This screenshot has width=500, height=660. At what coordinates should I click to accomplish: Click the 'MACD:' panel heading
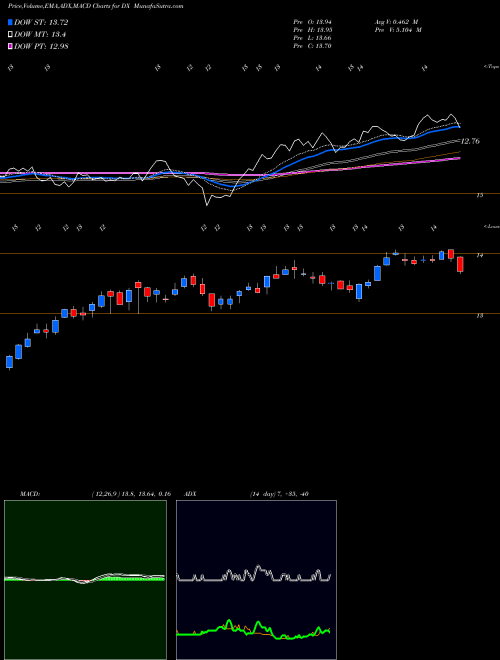(29, 494)
